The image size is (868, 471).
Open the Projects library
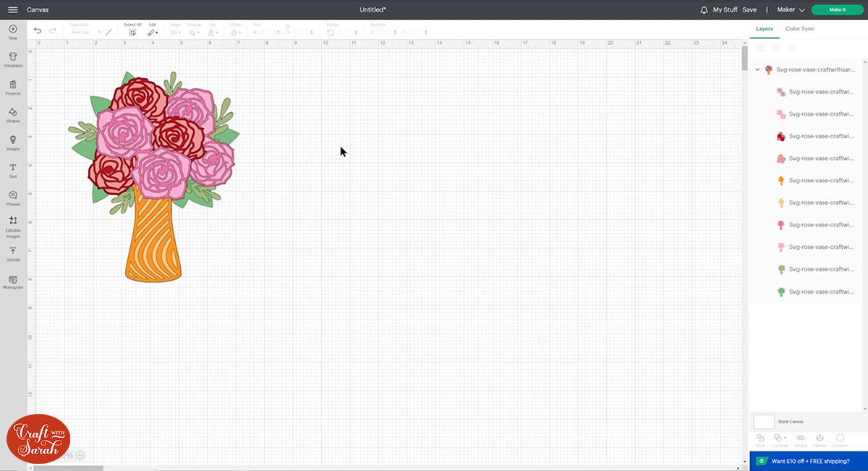(x=13, y=88)
